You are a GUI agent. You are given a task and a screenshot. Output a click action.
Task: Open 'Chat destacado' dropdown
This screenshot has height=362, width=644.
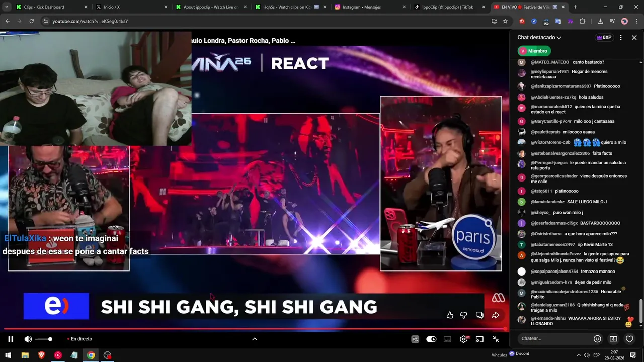coord(539,38)
